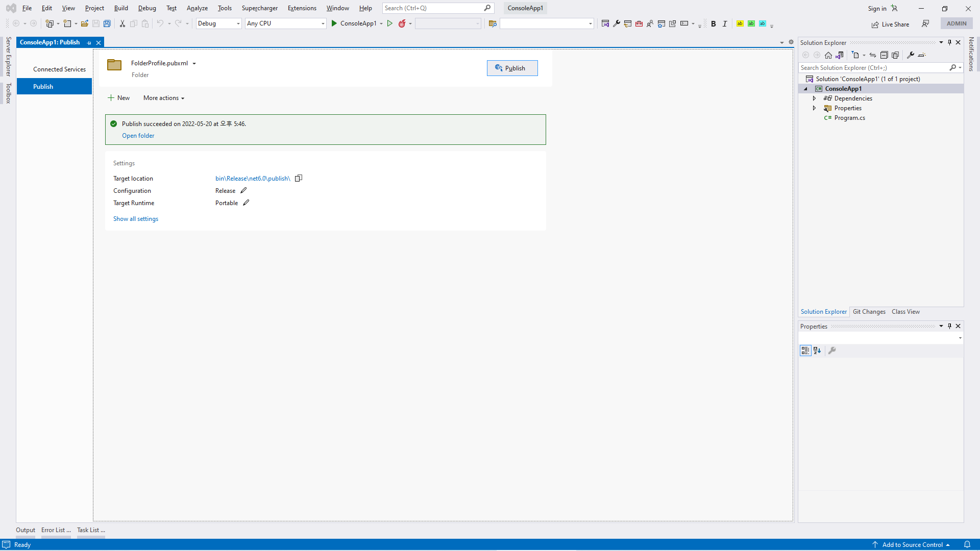Click the Save All toolbar icon

pos(107,23)
